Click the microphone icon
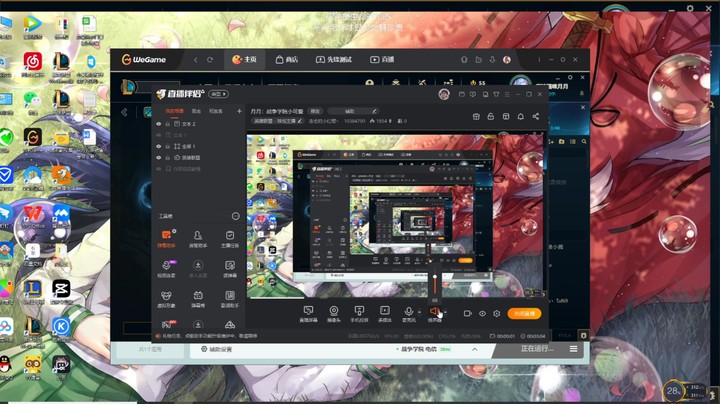720x404 pixels. click(x=408, y=311)
